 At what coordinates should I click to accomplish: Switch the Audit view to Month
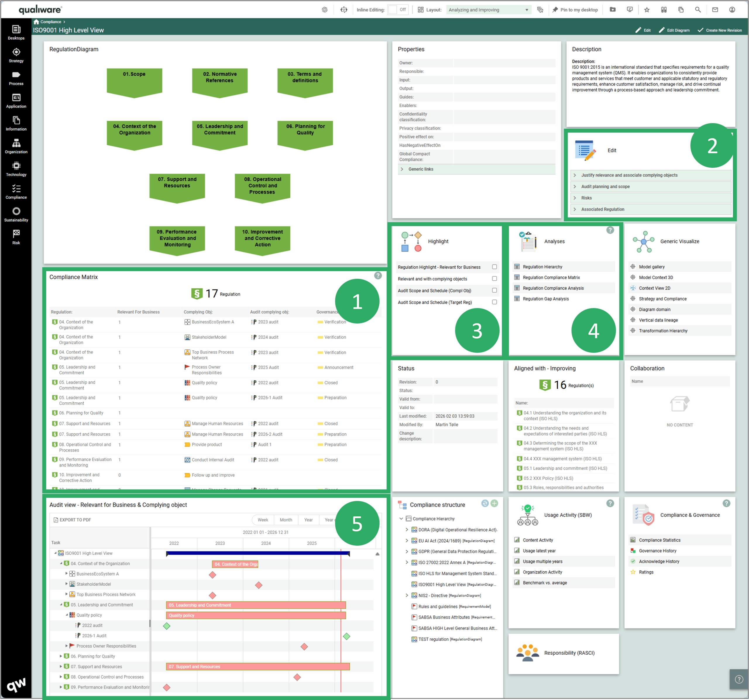(286, 520)
